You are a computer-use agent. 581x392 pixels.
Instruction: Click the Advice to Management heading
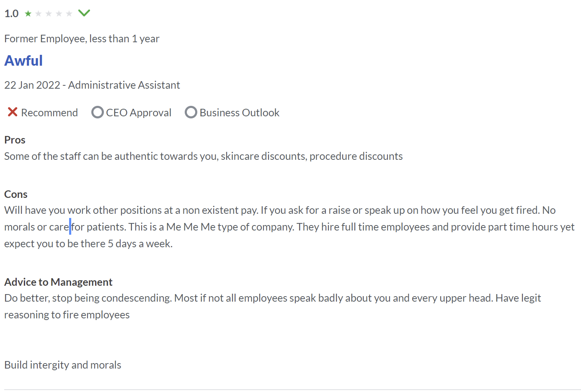[x=58, y=282]
